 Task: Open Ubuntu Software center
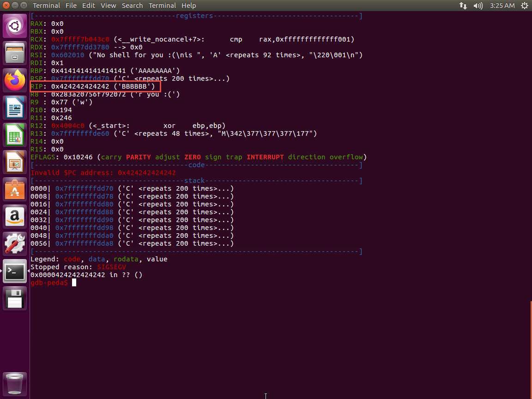(15, 189)
